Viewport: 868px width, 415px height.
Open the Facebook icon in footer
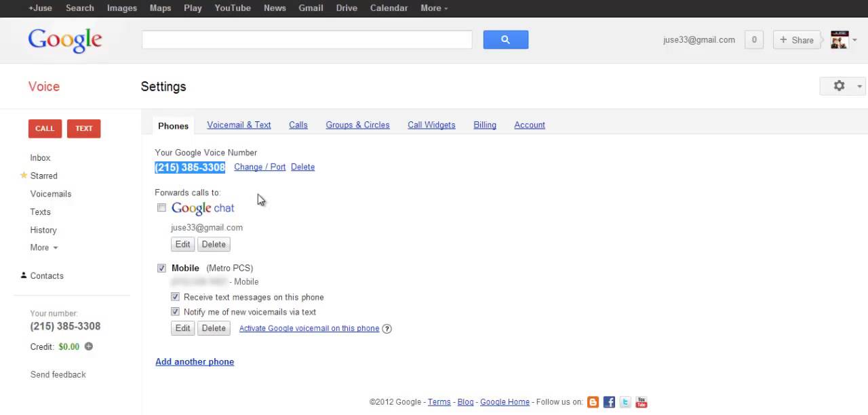pyautogui.click(x=609, y=402)
